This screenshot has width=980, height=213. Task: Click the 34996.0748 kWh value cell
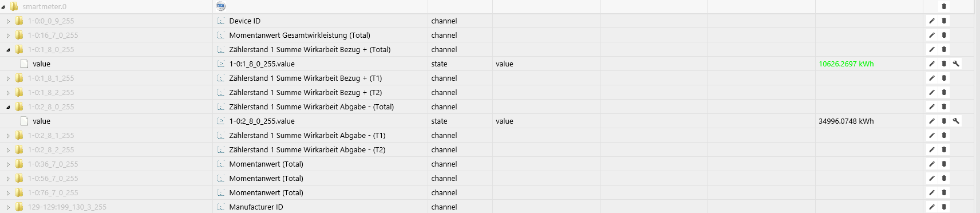click(846, 121)
